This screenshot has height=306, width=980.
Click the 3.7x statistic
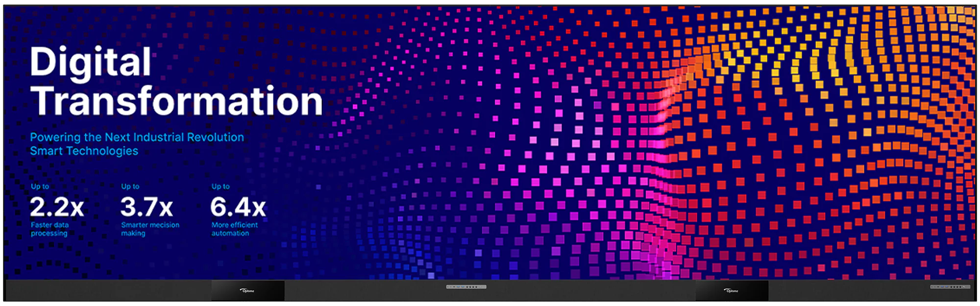point(147,207)
